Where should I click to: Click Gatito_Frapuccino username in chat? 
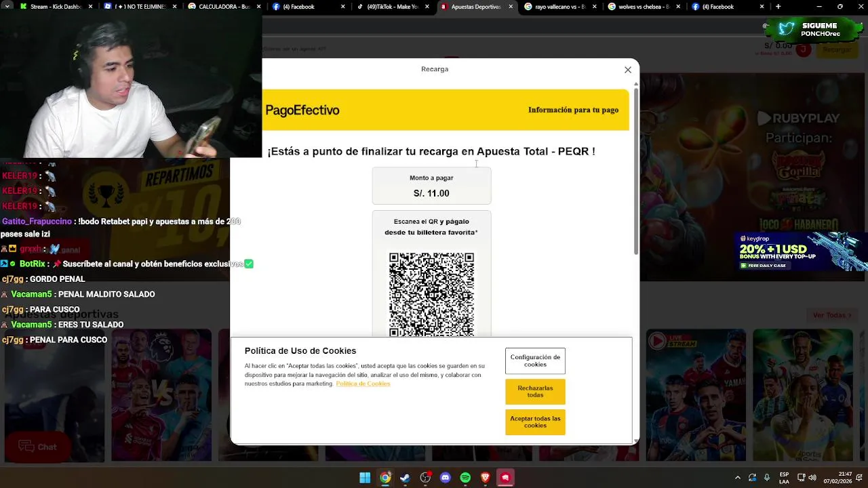[37, 222]
